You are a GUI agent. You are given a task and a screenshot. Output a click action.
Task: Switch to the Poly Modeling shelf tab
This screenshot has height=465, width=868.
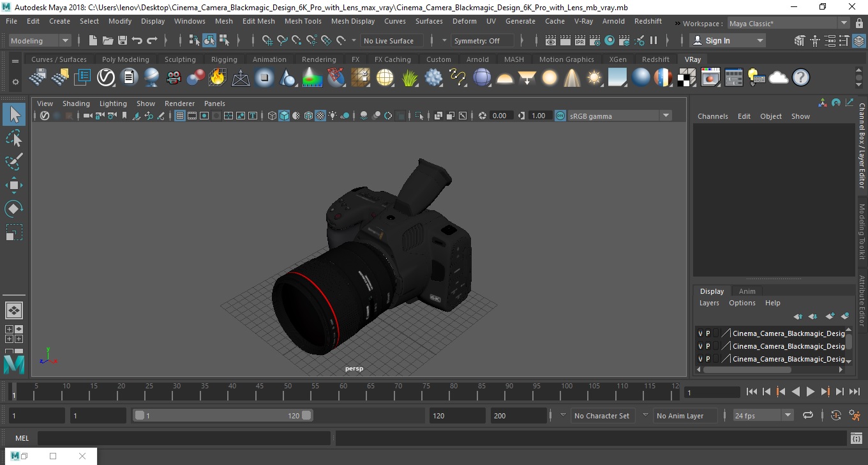click(x=125, y=59)
